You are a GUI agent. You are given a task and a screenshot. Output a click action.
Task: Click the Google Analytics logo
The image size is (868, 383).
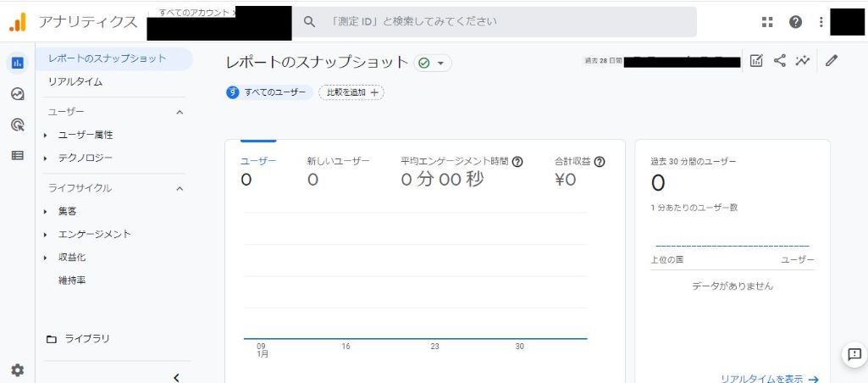(18, 22)
